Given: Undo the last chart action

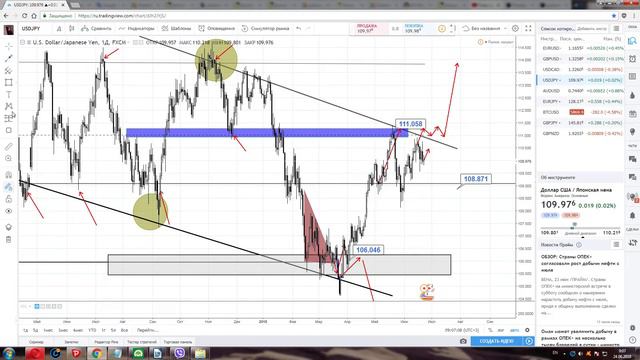Looking at the screenshot, I should click(x=299, y=29).
